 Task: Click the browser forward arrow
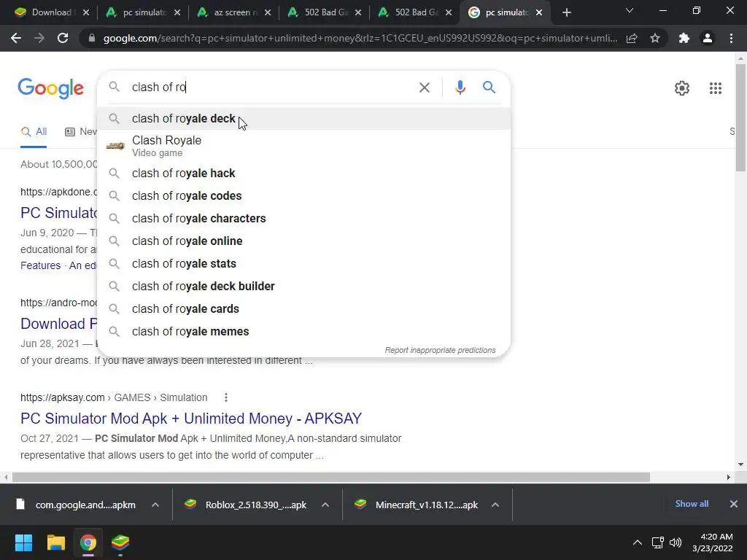tap(39, 38)
